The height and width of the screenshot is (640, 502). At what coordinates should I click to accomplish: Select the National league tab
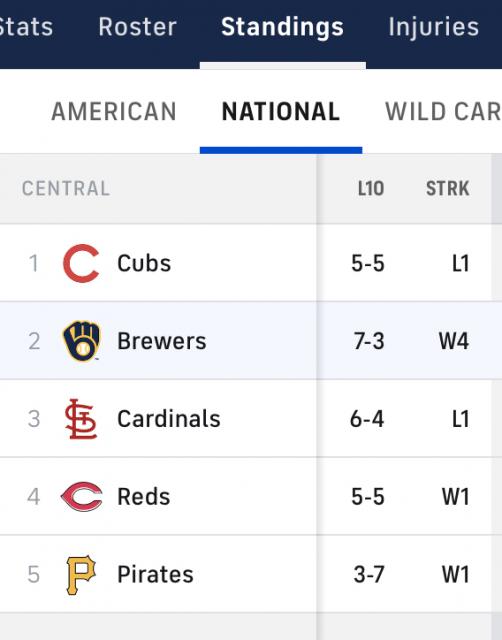[x=281, y=111]
